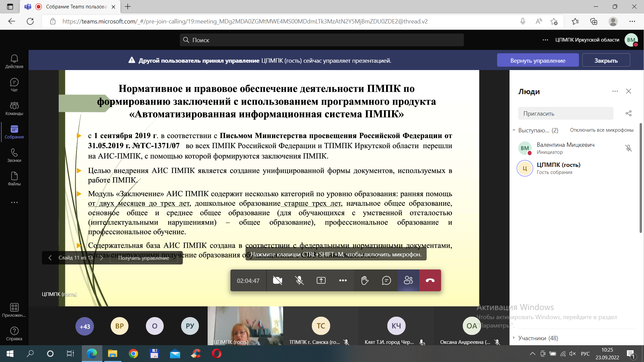The width and height of the screenshot is (644, 362).
Task: Raise your hand in the meeting
Action: point(365,281)
